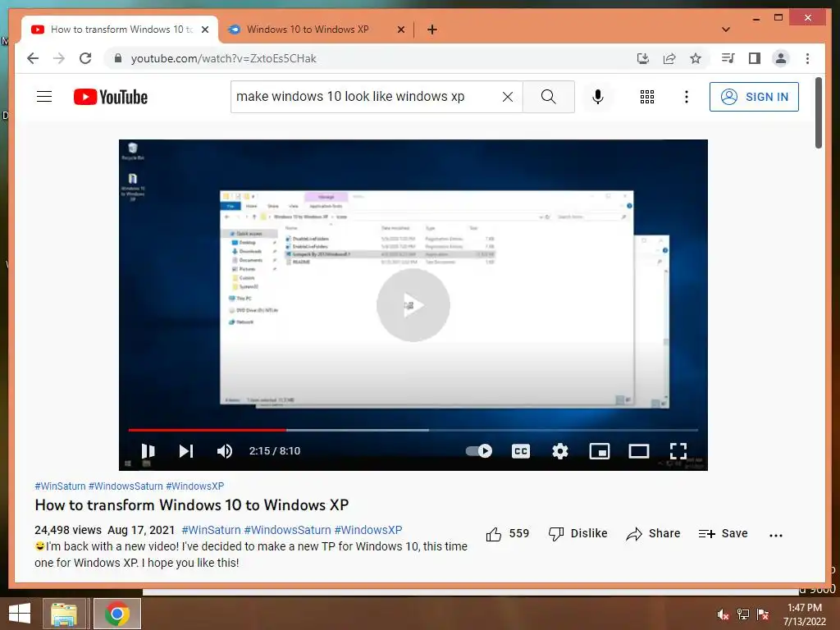Viewport: 840px width, 630px height.
Task: Click the Dislike button
Action: pyautogui.click(x=577, y=533)
